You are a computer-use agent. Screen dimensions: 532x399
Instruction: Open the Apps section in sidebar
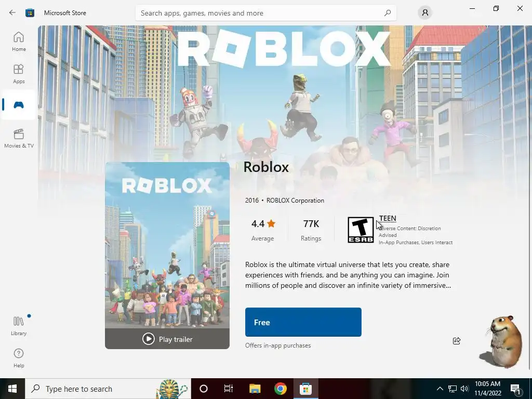[19, 74]
